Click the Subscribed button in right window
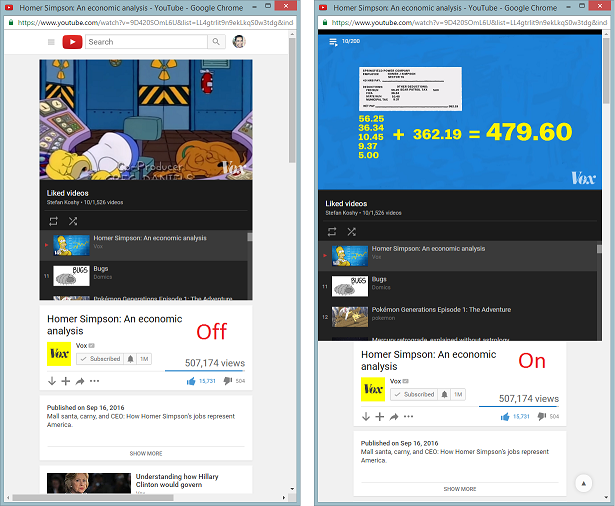Image resolution: width=615 pixels, height=506 pixels. [x=414, y=394]
